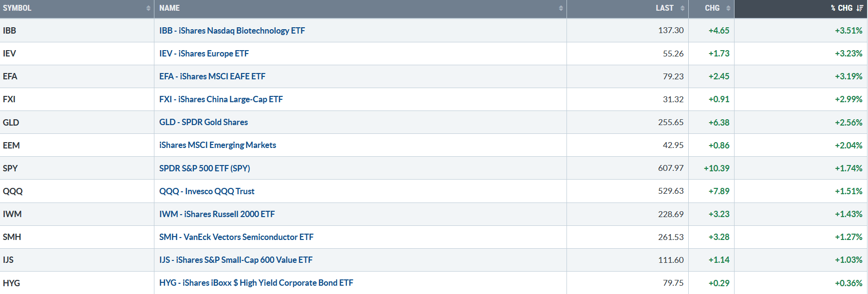Open FXI - iShares China Large-Cap ETF link
This screenshot has height=294, width=868.
pyautogui.click(x=221, y=99)
